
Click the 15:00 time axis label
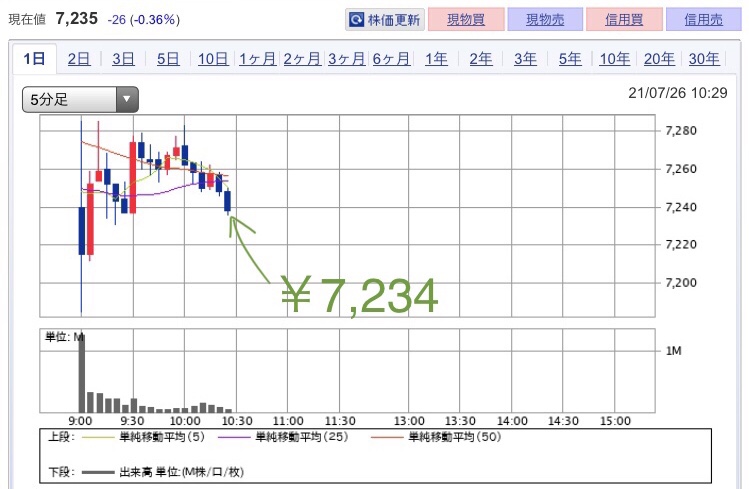[615, 421]
